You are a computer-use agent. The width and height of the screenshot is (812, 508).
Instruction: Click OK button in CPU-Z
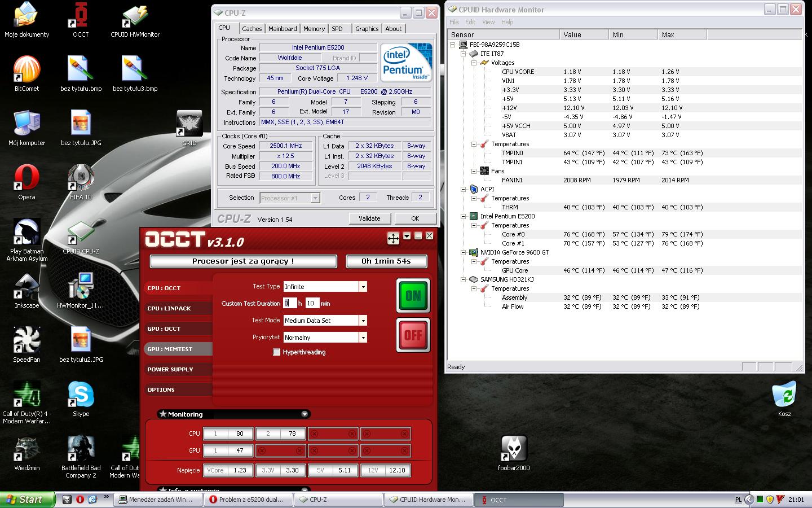pos(415,218)
